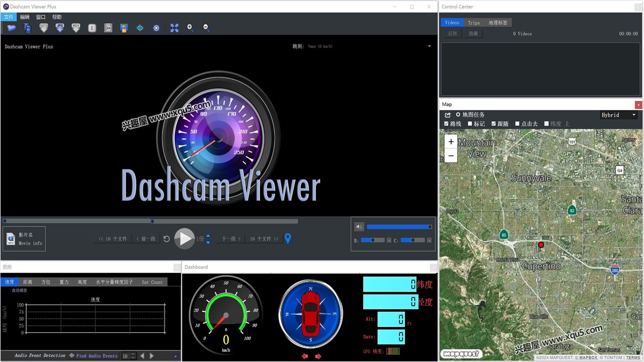Select the 地图任务 radio button

(457, 115)
